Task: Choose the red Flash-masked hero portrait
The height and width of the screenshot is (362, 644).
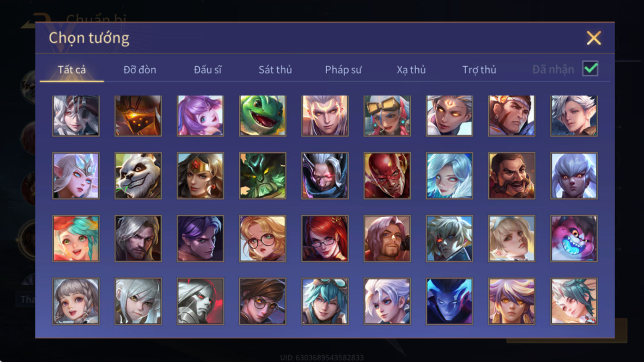Action: coord(387,176)
